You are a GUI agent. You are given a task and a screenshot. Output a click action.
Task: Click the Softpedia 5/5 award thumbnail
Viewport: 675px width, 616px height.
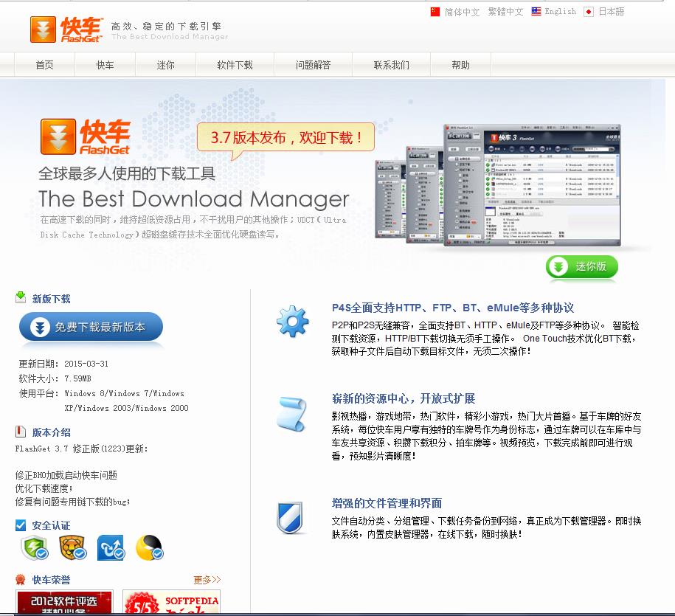pos(172,601)
